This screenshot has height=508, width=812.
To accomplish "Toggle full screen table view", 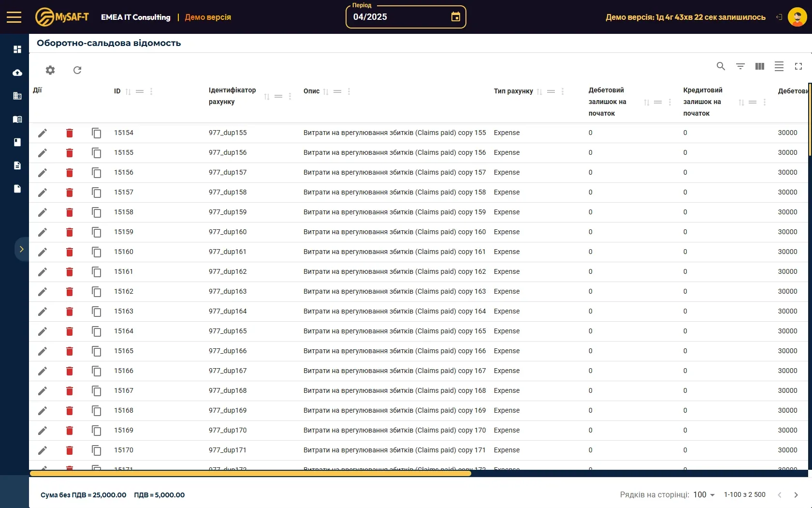I will click(x=798, y=66).
